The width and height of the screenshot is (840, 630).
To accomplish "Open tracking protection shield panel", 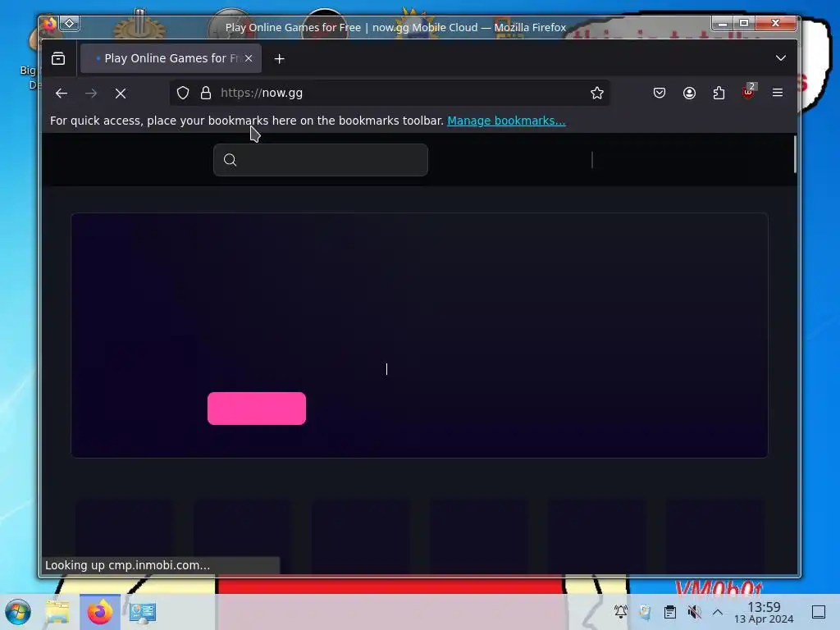I will (183, 93).
